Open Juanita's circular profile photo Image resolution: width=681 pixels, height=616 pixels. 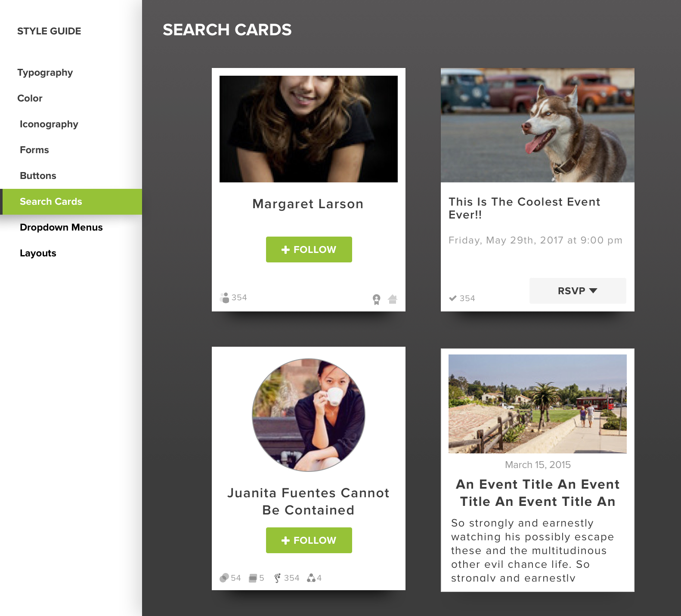point(309,415)
